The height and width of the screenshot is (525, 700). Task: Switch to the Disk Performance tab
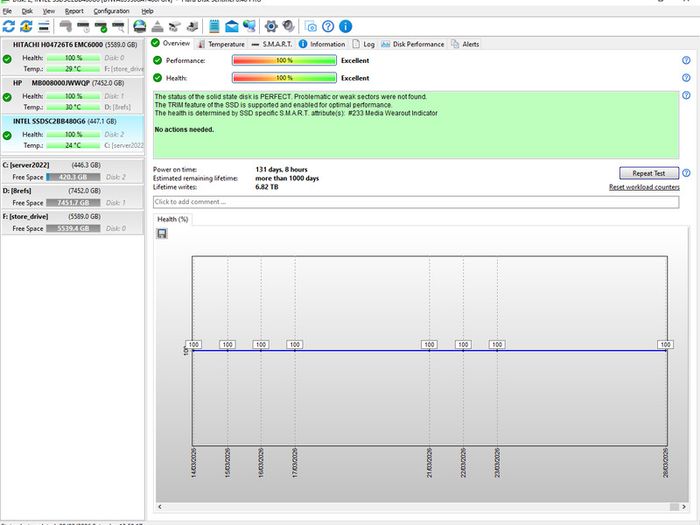tap(413, 44)
